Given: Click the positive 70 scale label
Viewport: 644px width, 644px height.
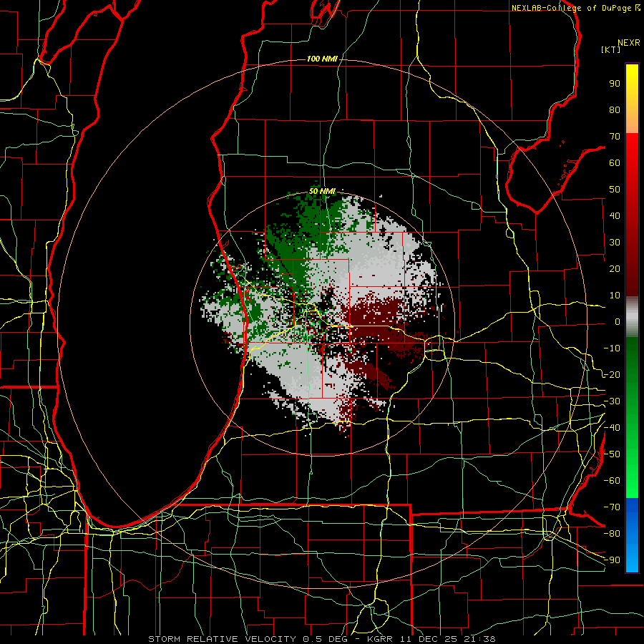Looking at the screenshot, I should (615, 137).
